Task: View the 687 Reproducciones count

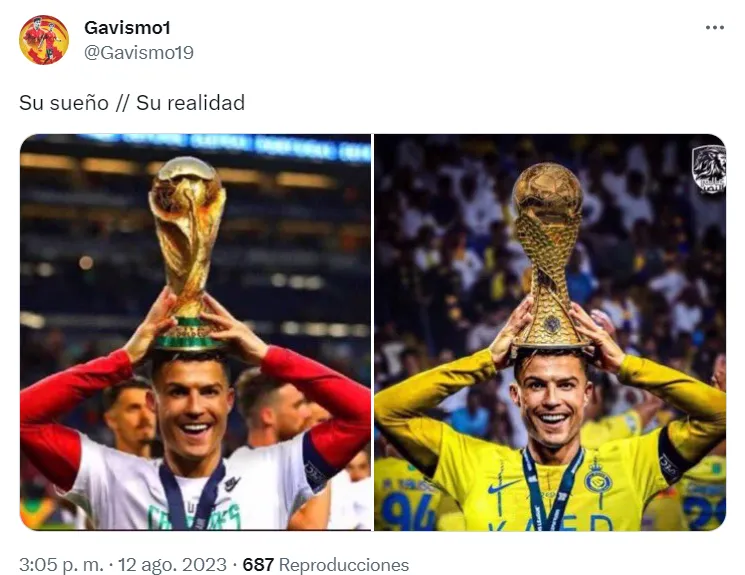Action: click(x=325, y=565)
